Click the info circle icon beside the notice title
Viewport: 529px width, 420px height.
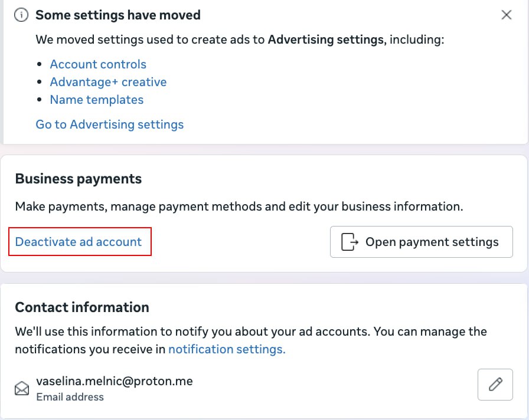tap(21, 15)
